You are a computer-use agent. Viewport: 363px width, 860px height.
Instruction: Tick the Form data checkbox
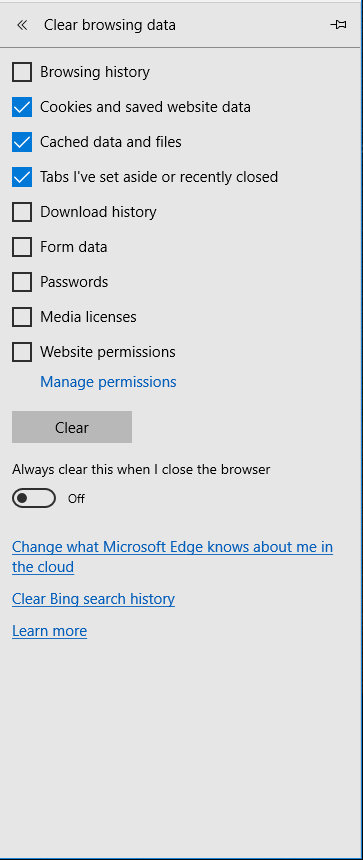point(22,247)
